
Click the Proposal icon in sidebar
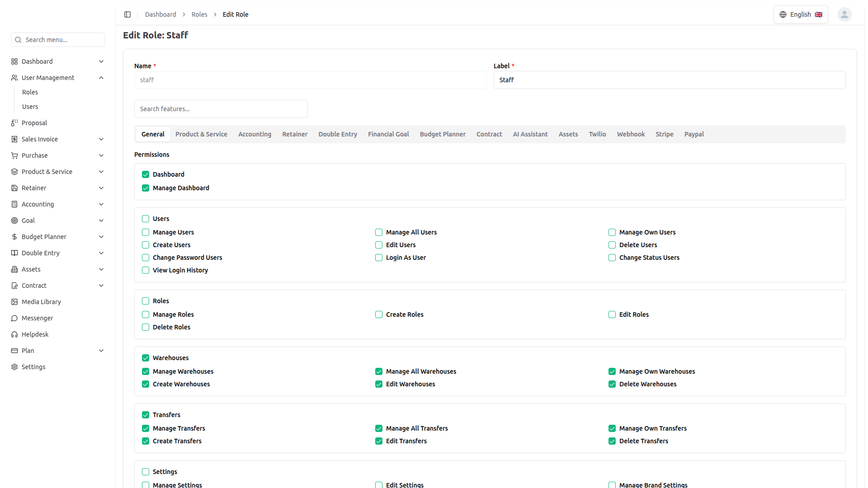click(x=14, y=123)
